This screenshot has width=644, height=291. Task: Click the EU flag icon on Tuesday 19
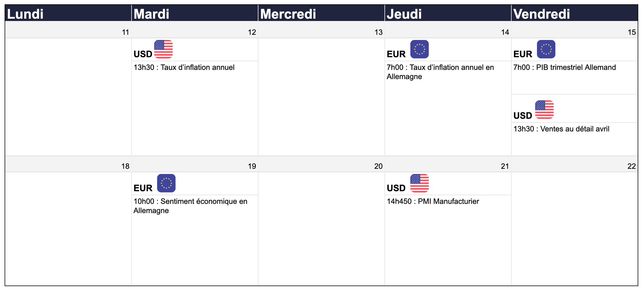166,183
